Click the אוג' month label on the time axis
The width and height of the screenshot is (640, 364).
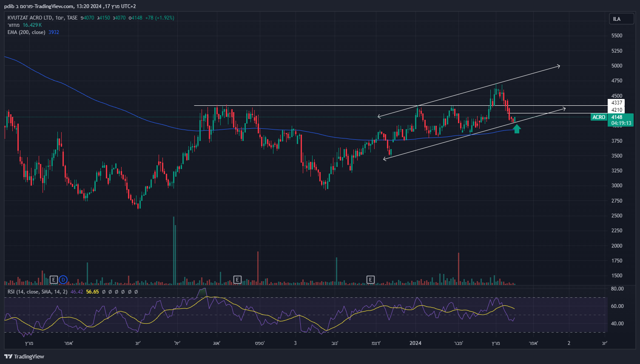[x=216, y=343]
